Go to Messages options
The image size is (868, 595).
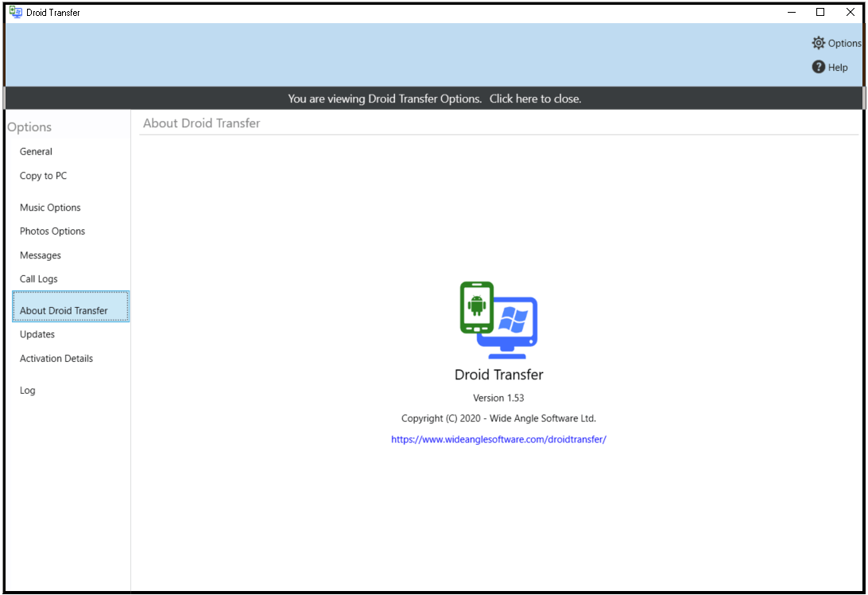tap(41, 255)
